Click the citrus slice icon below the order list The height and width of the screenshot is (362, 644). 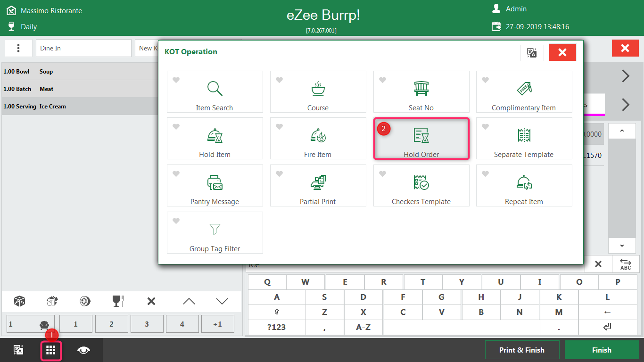click(x=85, y=301)
